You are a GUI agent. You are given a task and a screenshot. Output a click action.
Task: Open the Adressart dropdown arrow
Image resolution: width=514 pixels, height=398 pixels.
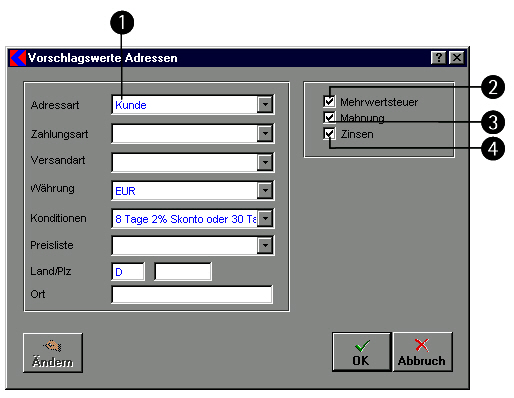click(265, 105)
